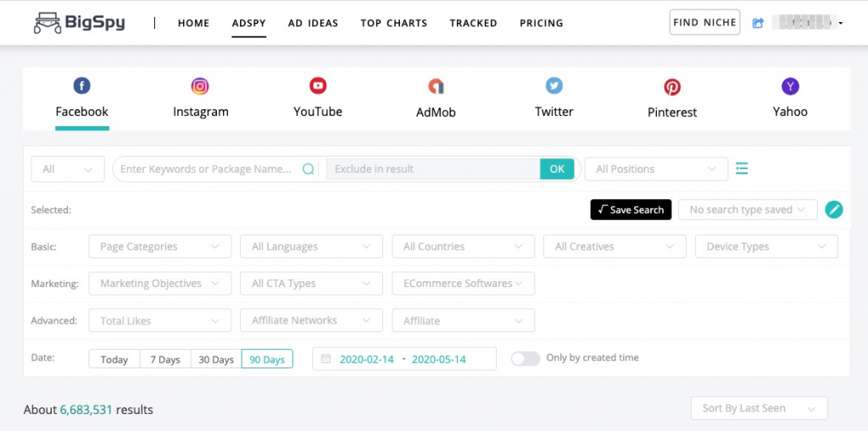Open the PRICING navigation item
The image size is (868, 431).
click(542, 23)
